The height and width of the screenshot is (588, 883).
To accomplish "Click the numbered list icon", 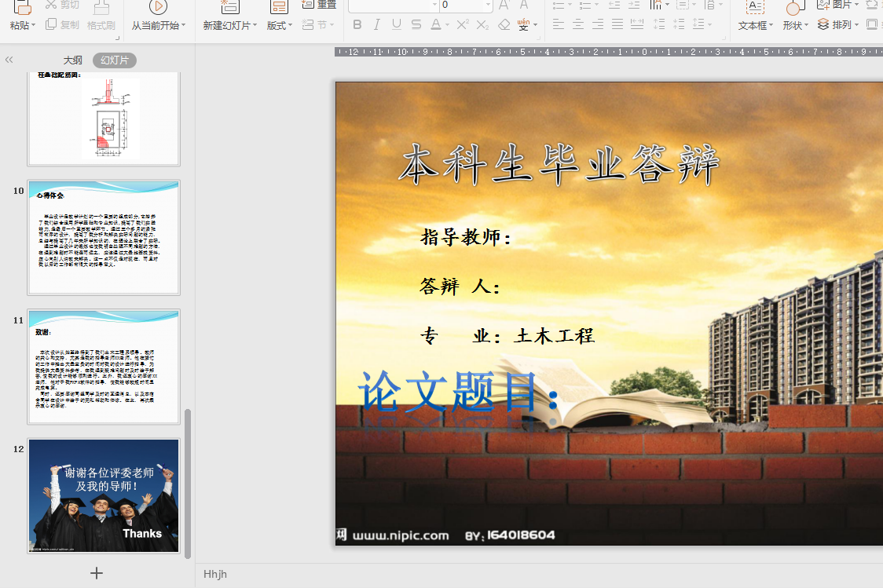I will [x=586, y=5].
